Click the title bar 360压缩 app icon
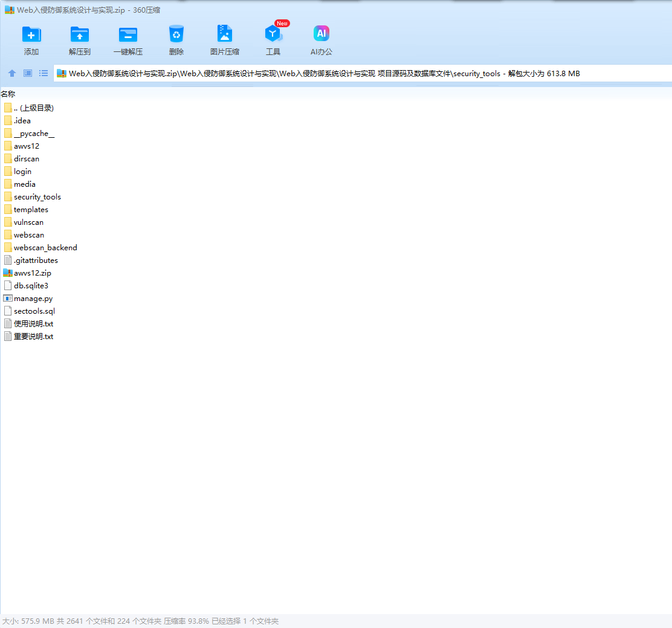672x628 pixels. pyautogui.click(x=10, y=10)
